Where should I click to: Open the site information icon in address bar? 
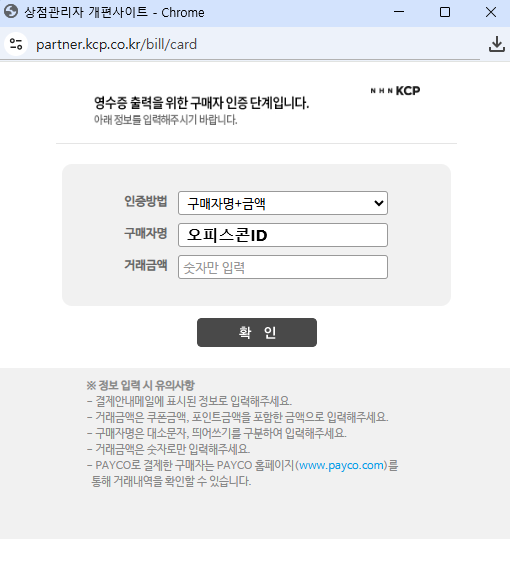point(16,44)
